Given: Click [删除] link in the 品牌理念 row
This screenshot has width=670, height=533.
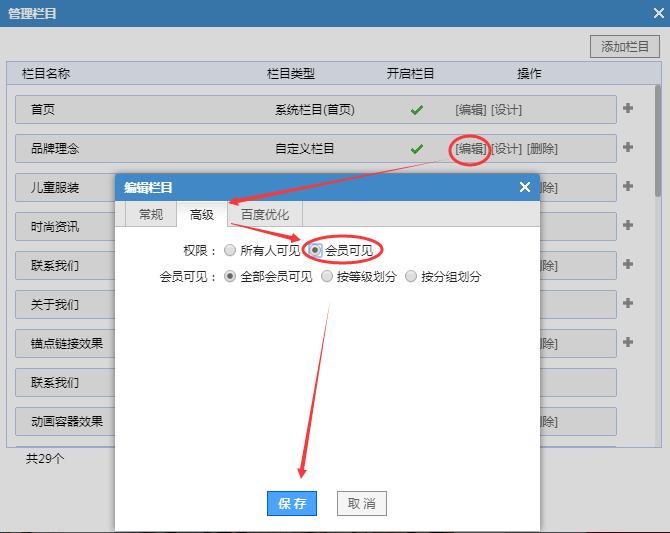Looking at the screenshot, I should pyautogui.click(x=542, y=149).
